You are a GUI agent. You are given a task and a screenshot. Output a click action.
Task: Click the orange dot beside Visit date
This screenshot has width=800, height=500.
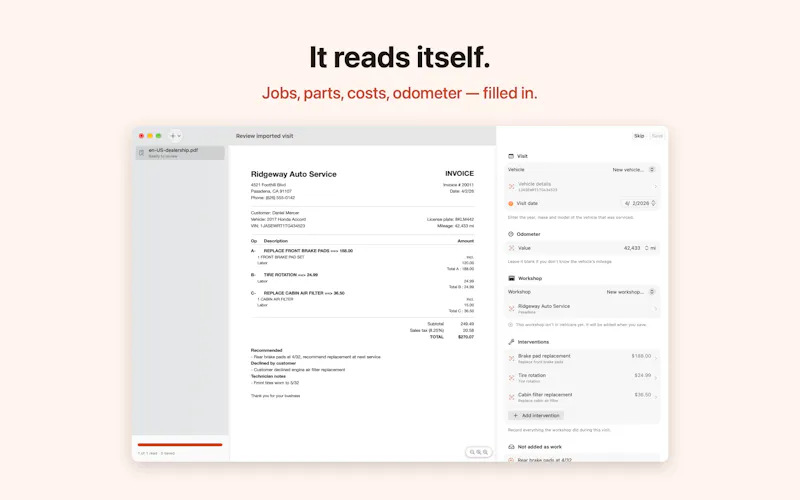[511, 204]
